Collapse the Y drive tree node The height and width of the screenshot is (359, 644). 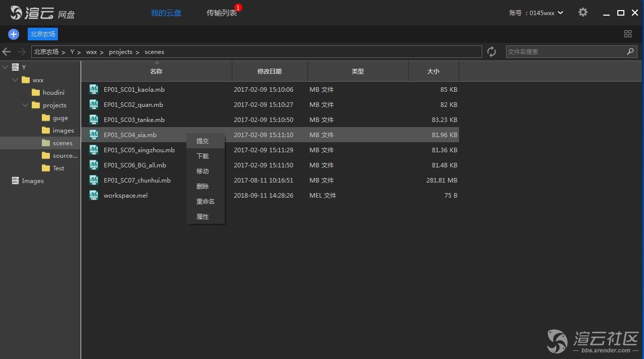5,67
